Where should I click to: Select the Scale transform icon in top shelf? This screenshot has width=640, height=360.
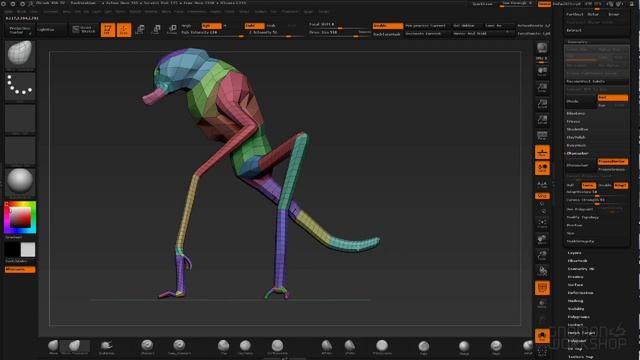tap(156, 30)
